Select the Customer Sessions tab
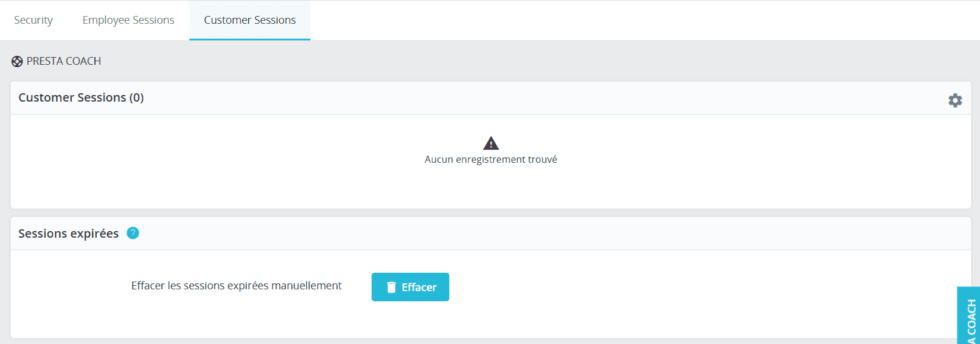Screen dimensions: 980x344 [250, 20]
